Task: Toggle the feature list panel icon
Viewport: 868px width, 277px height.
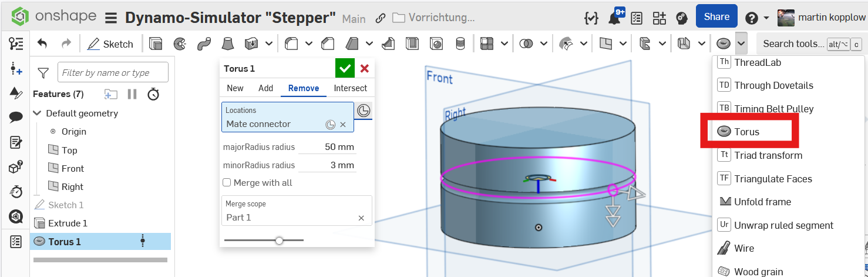Action: pos(16,44)
